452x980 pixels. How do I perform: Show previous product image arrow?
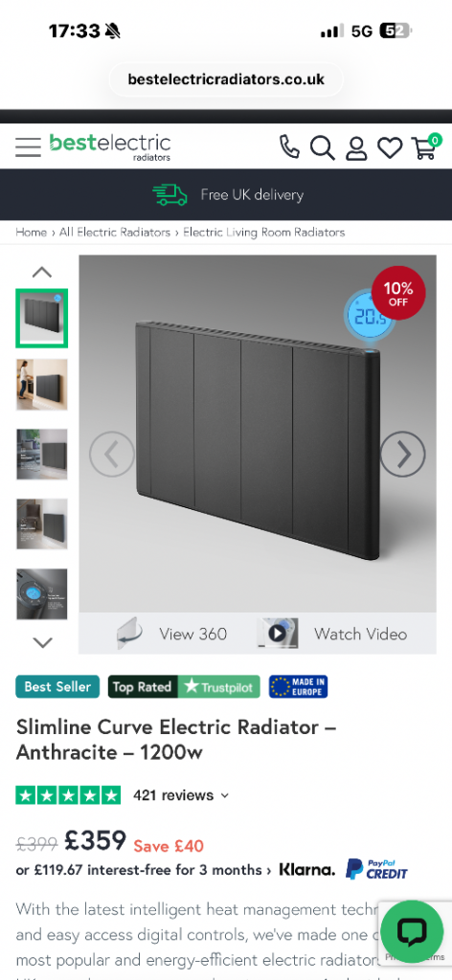pyautogui.click(x=112, y=455)
